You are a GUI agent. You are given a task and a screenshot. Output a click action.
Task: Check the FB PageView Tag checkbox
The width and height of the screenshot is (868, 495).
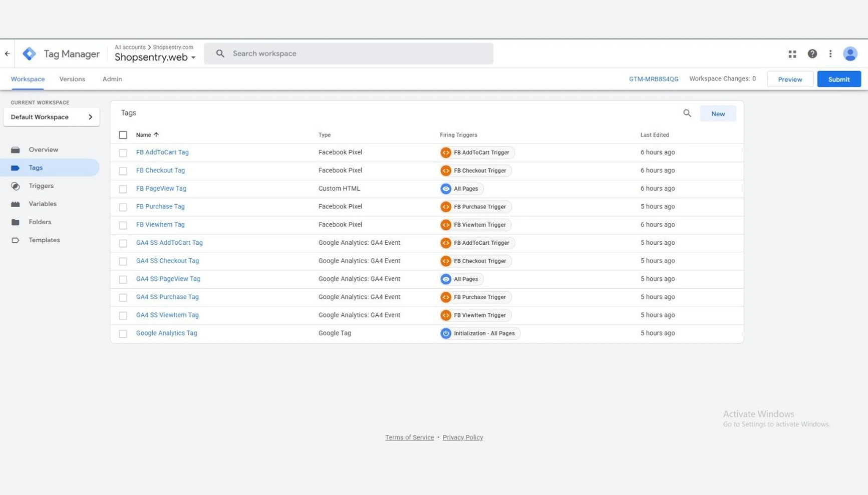tap(123, 189)
